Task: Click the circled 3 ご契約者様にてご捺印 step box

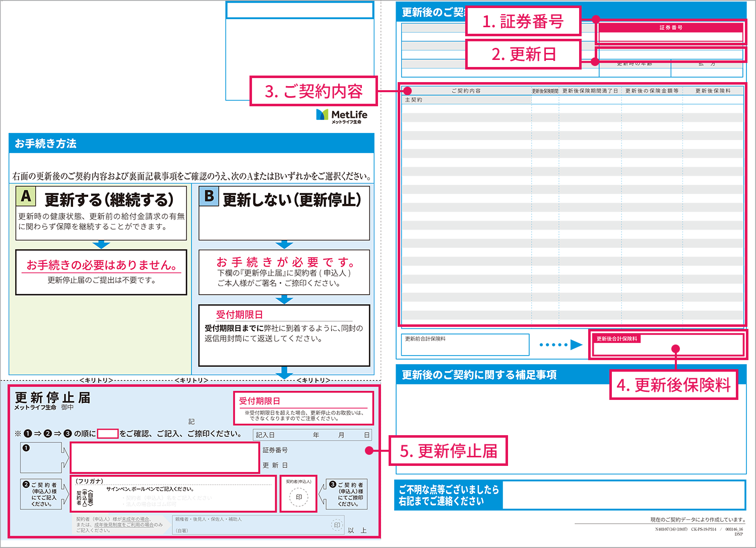Action: [x=347, y=494]
